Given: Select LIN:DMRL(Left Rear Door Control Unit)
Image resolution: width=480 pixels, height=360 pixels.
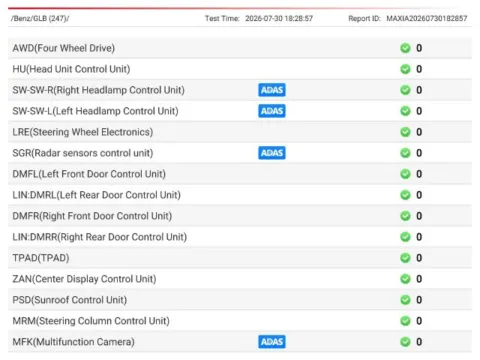Looking at the screenshot, I should (240, 195).
